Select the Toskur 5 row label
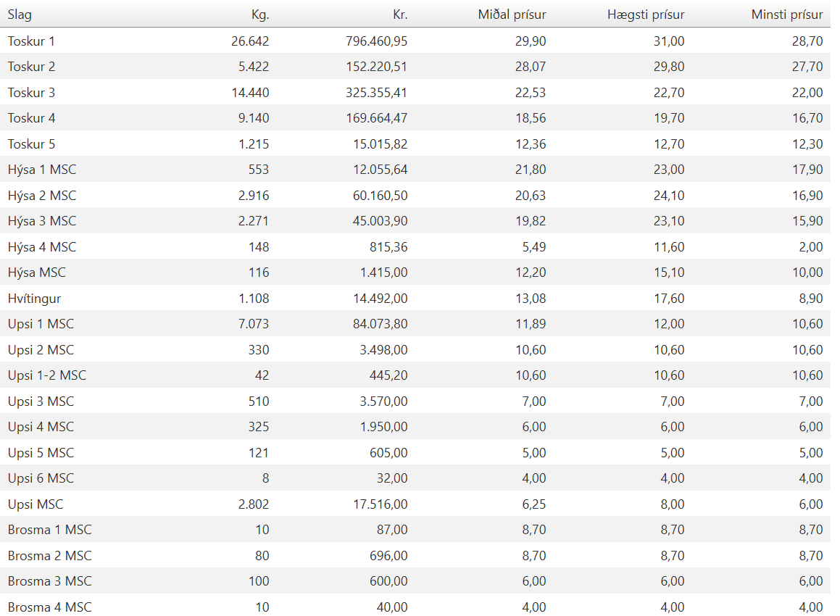The width and height of the screenshot is (840, 616). tap(32, 144)
